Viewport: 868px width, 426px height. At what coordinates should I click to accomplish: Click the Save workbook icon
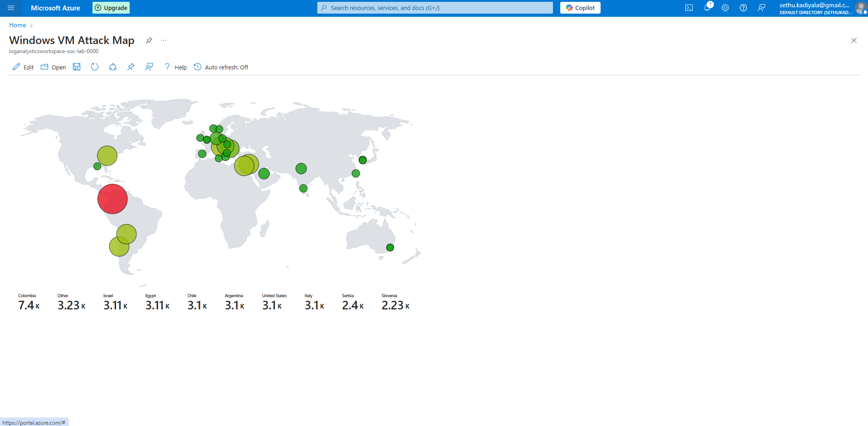77,67
